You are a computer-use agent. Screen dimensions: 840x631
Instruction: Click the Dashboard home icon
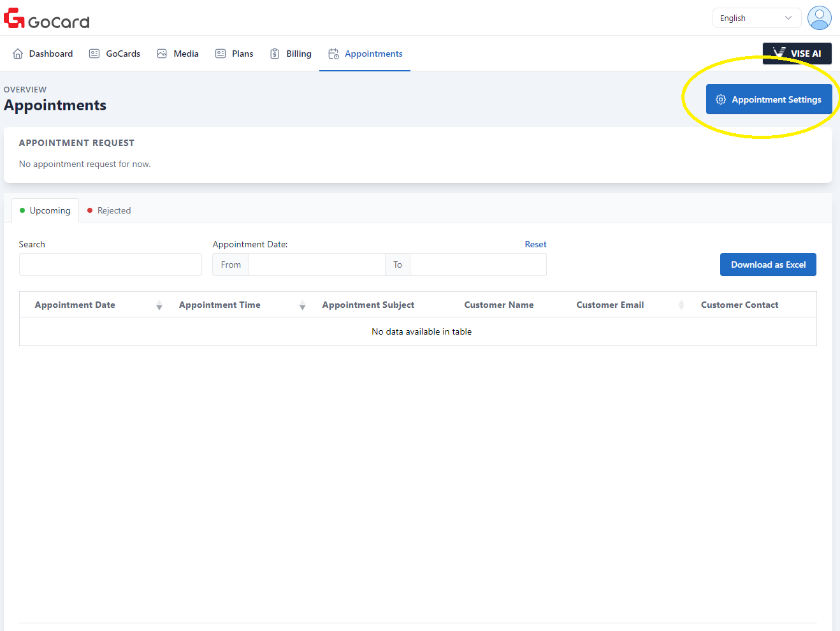pos(18,54)
